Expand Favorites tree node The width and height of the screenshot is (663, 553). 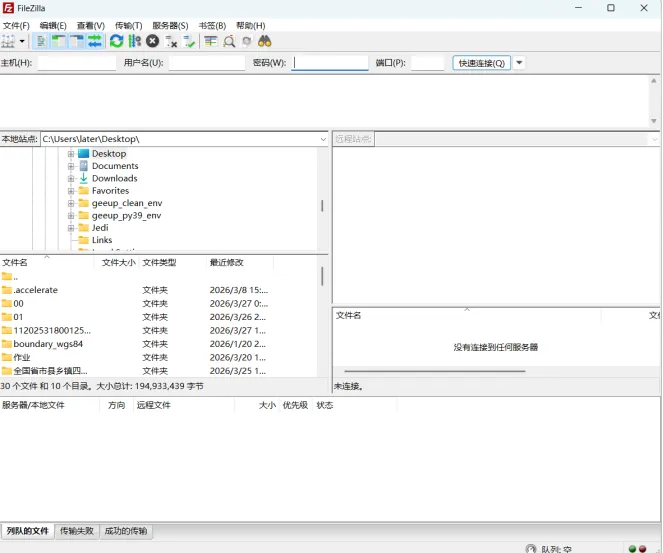[x=71, y=191]
